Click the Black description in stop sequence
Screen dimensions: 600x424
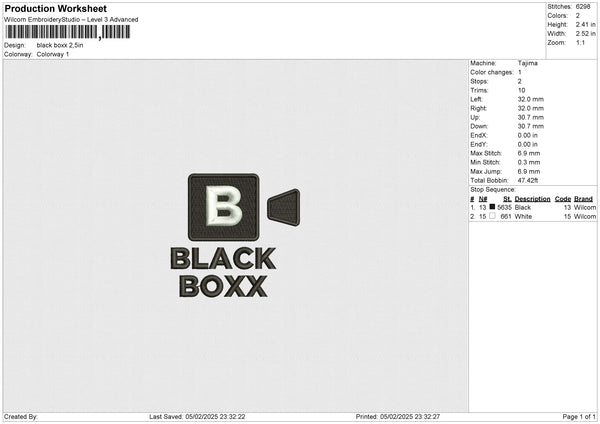tap(523, 207)
